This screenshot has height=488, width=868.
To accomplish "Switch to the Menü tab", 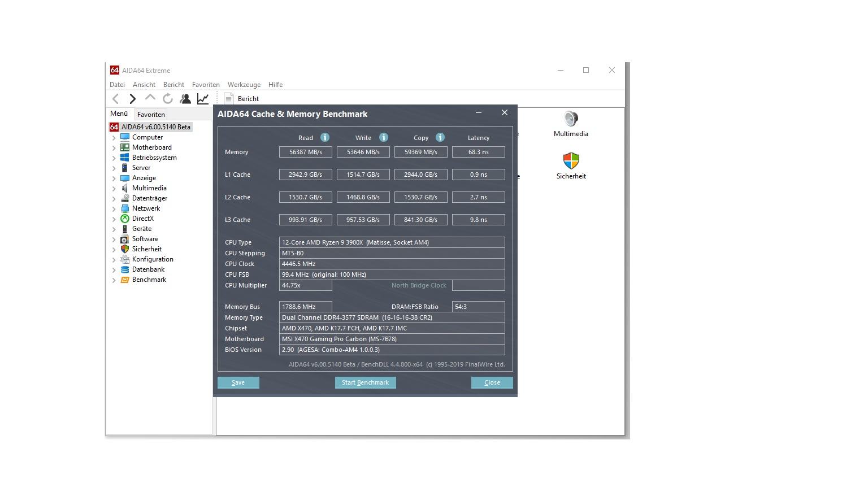I will coord(119,114).
